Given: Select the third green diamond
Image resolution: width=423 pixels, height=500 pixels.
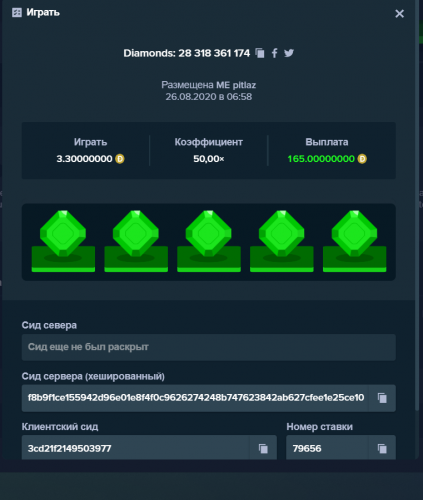Looking at the screenshot, I should coord(209,241).
